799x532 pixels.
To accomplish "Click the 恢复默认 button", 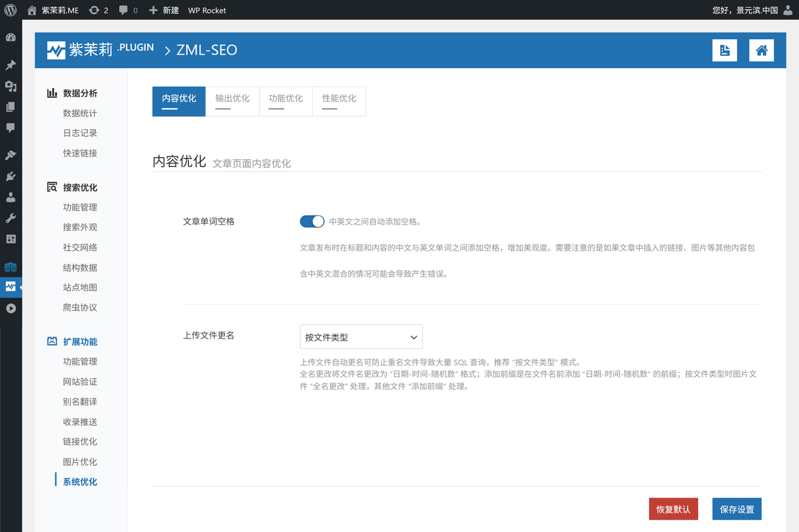I will 673,509.
